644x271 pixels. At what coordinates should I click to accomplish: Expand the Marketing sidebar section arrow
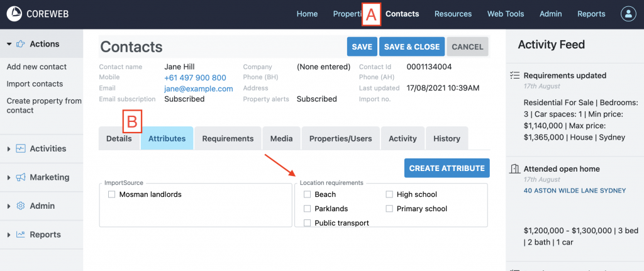(9, 177)
